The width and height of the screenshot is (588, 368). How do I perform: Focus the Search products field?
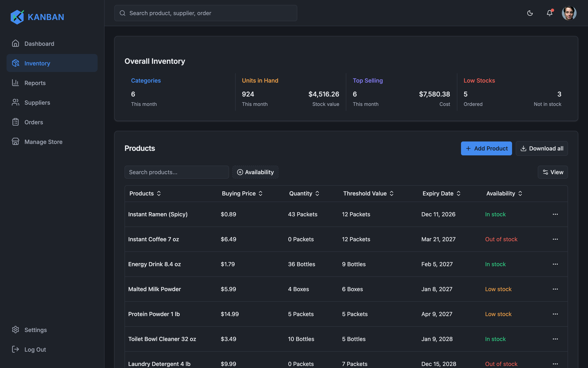177,172
